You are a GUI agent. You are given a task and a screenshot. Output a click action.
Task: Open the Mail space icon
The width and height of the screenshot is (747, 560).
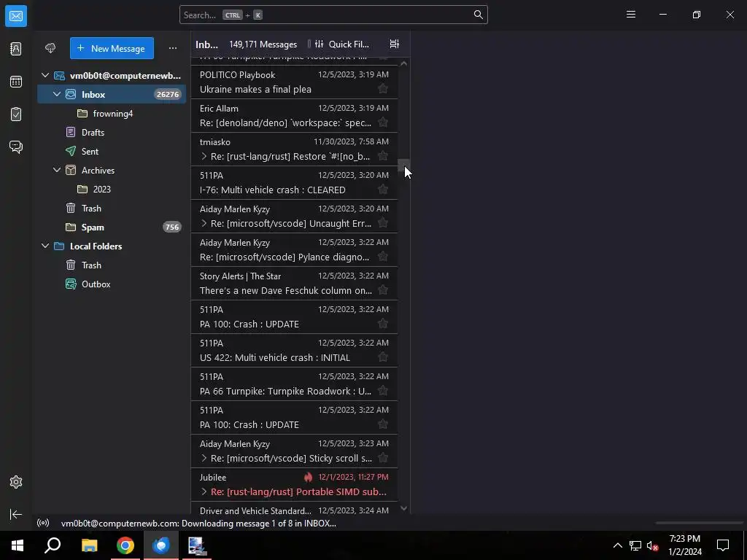click(x=16, y=16)
